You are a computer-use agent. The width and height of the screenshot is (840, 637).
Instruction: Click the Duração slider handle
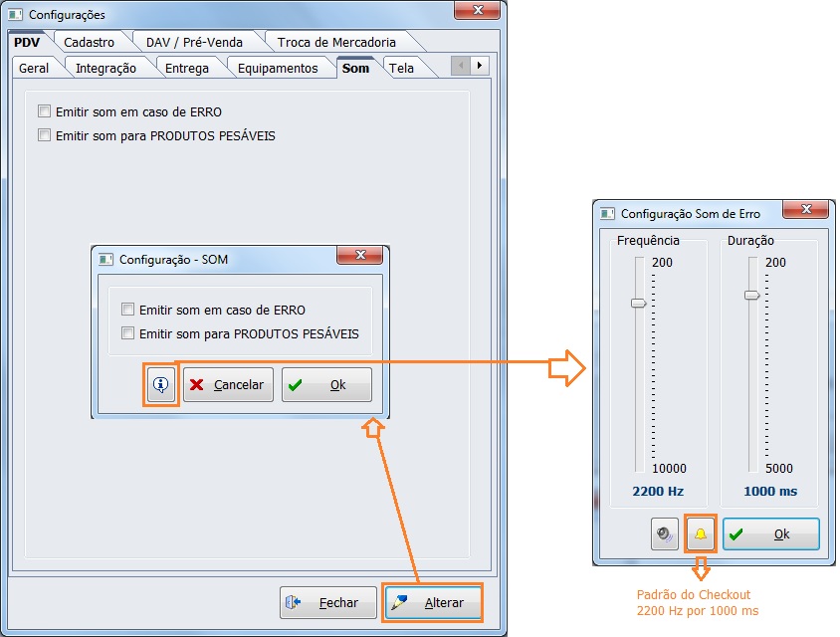(x=752, y=295)
